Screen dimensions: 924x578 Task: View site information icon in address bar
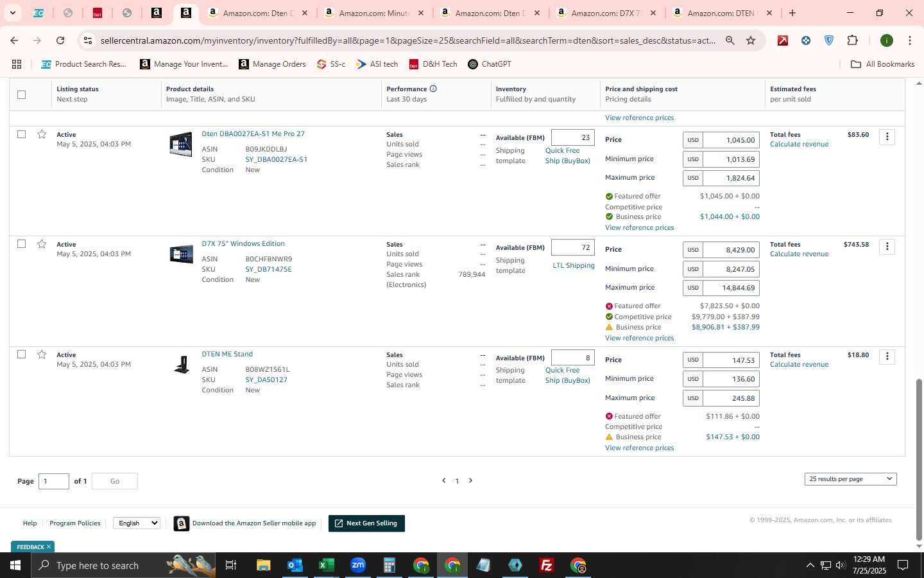pyautogui.click(x=88, y=40)
